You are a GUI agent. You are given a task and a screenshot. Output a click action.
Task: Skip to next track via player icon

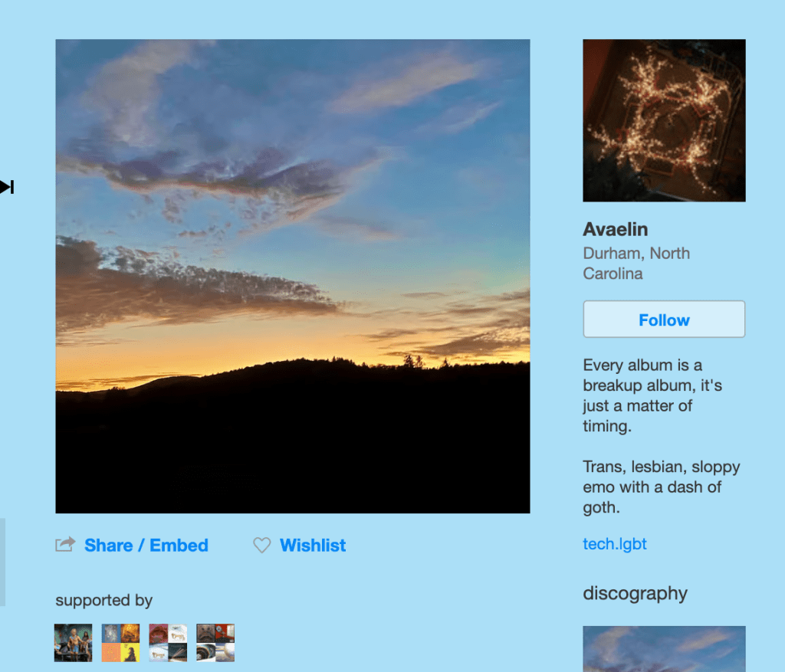(6, 187)
